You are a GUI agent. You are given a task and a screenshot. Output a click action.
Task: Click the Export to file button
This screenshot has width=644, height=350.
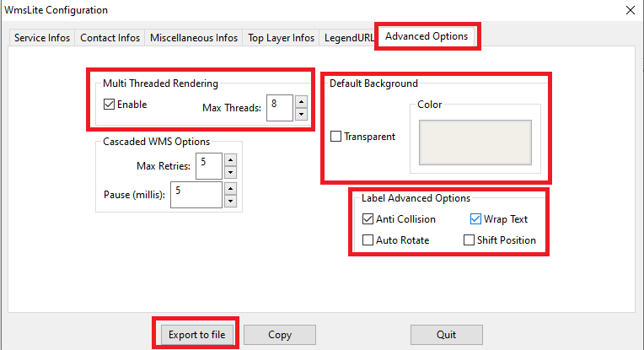coord(197,335)
